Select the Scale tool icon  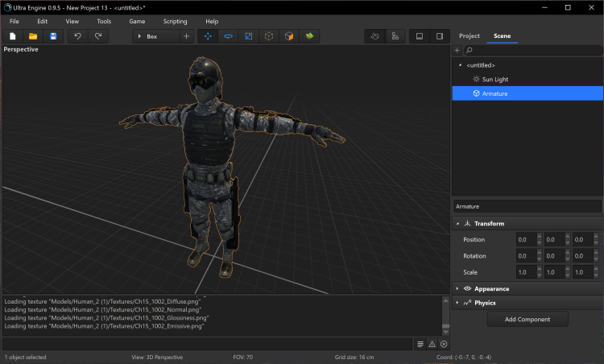pyautogui.click(x=248, y=36)
